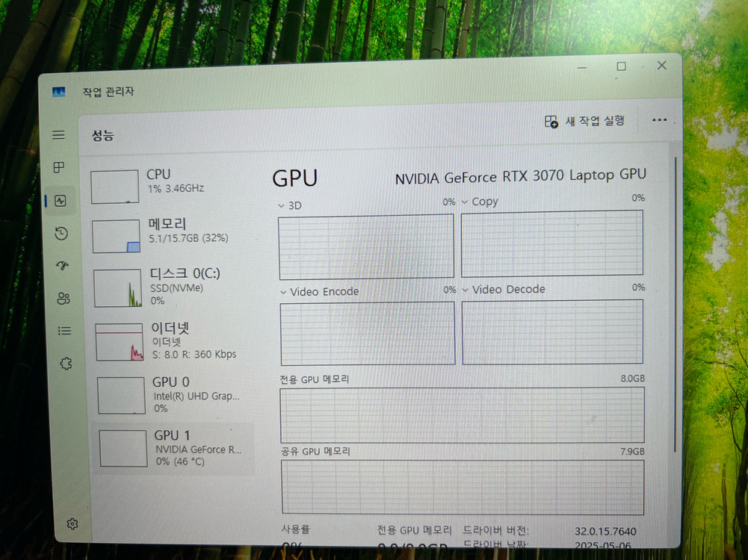Run a new task via 새 작업 실행

(x=587, y=120)
